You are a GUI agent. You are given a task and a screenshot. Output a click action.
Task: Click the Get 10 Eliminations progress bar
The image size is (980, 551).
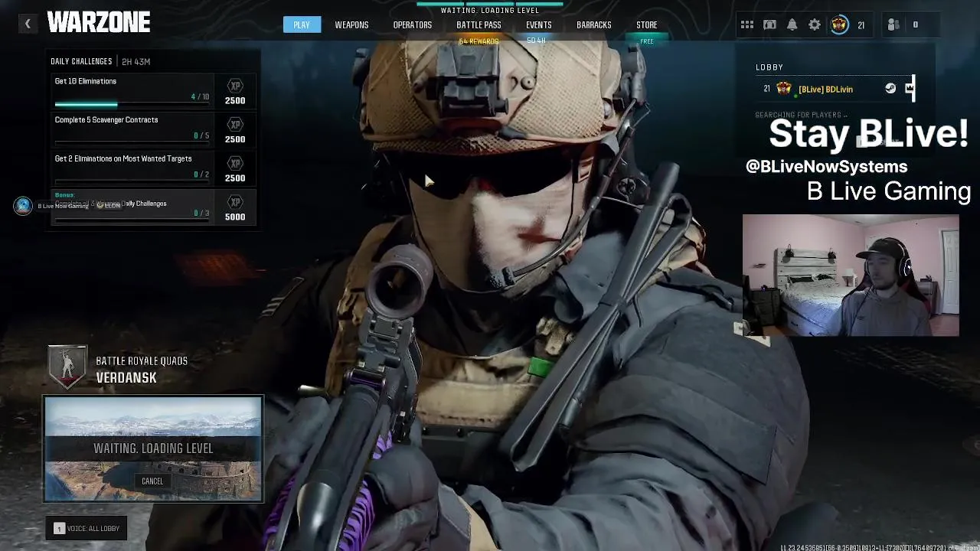click(132, 105)
